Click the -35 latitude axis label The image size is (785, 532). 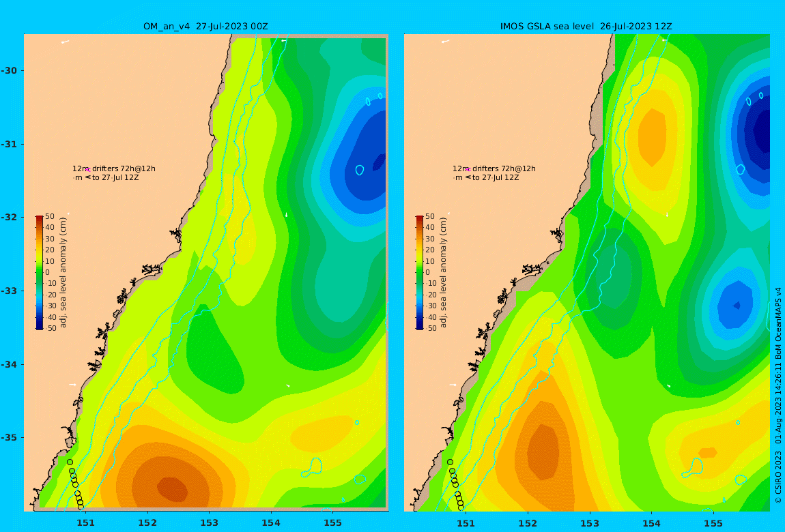point(9,437)
